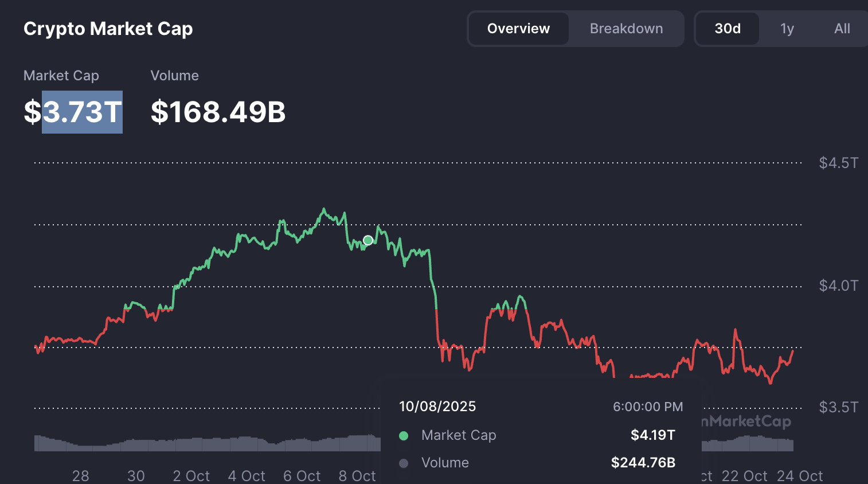Viewport: 868px width, 484px height.
Task: Show All time range data
Action: pos(842,29)
